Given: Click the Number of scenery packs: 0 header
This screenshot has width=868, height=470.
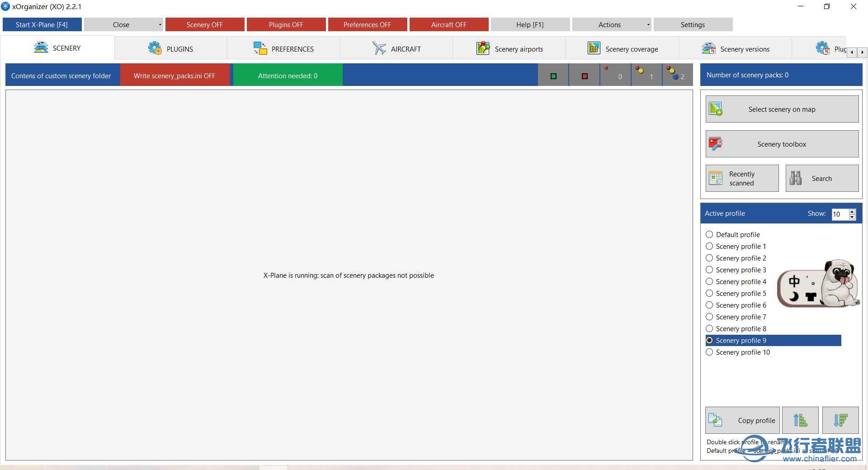Looking at the screenshot, I should [781, 75].
